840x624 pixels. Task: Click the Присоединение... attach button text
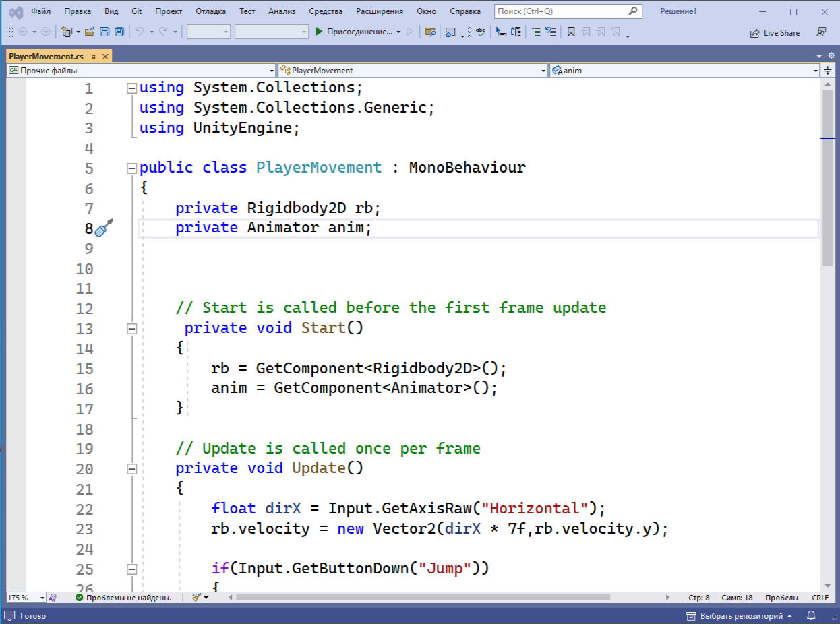pyautogui.click(x=359, y=32)
